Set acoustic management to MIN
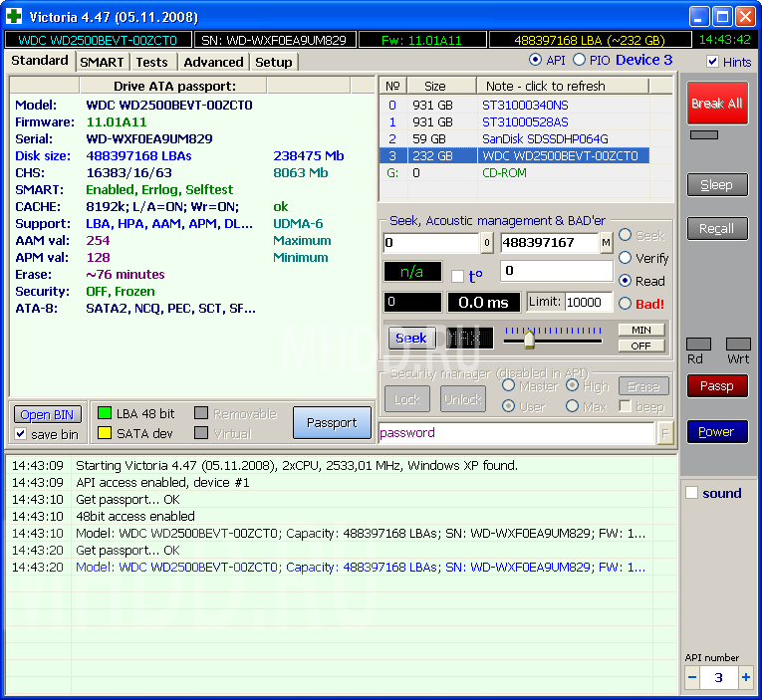The image size is (762, 700). click(641, 330)
